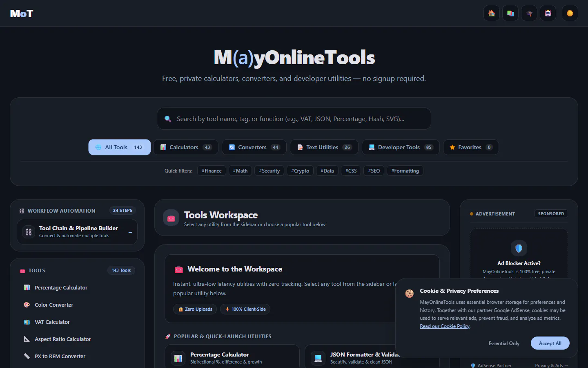Click the rocket icon by Popular utilities heading
Screen dimensions: 588x368
pyautogui.click(x=168, y=337)
